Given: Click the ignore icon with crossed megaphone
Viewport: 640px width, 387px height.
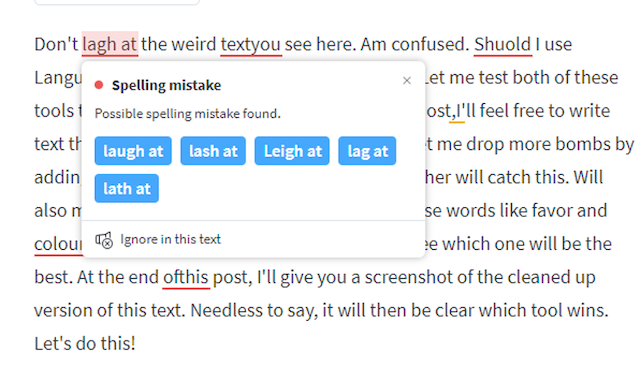Looking at the screenshot, I should tap(104, 240).
